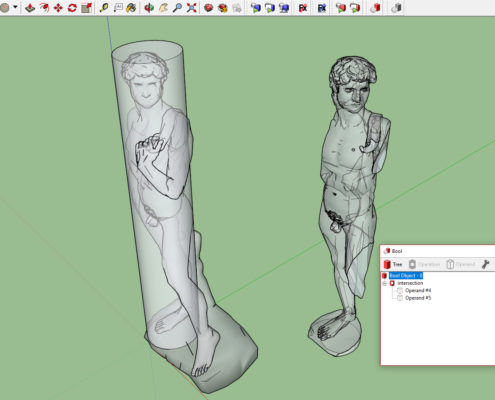Select the Paint Bucket tool
This screenshot has width=495, height=400.
tap(131, 8)
